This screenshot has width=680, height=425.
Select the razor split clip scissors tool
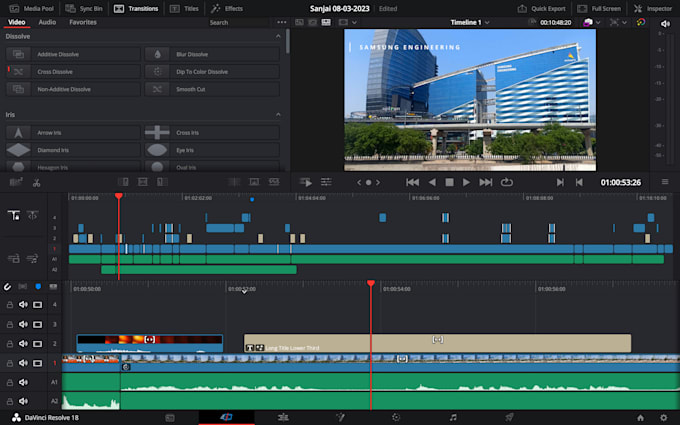click(36, 183)
